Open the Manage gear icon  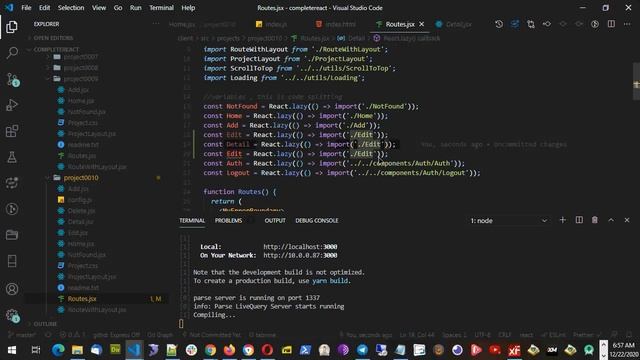pos(12,316)
